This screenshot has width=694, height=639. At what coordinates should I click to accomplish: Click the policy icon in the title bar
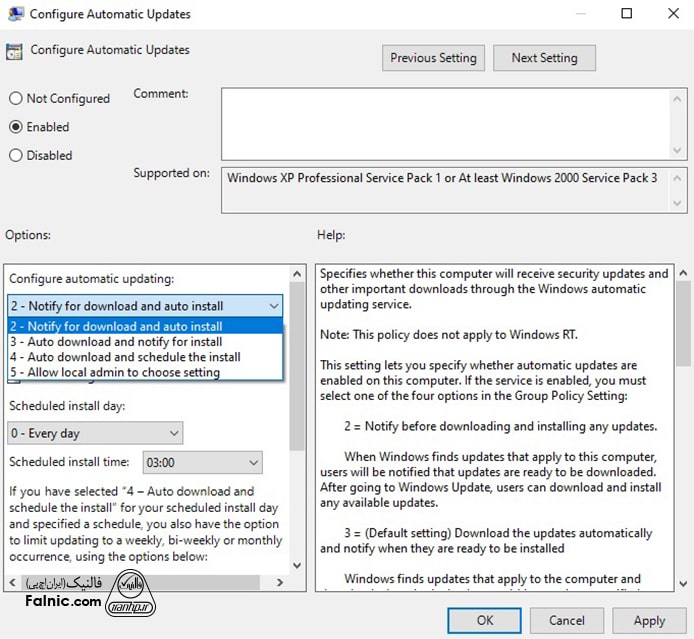[15, 15]
